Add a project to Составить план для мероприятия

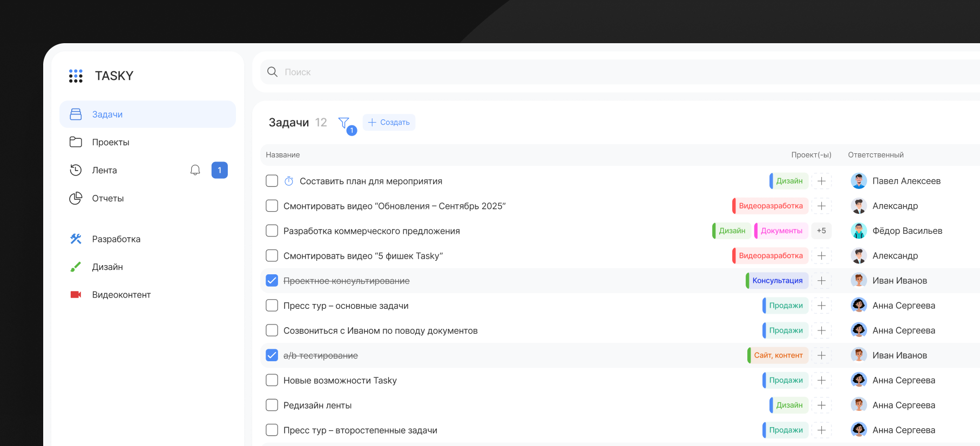pos(821,181)
